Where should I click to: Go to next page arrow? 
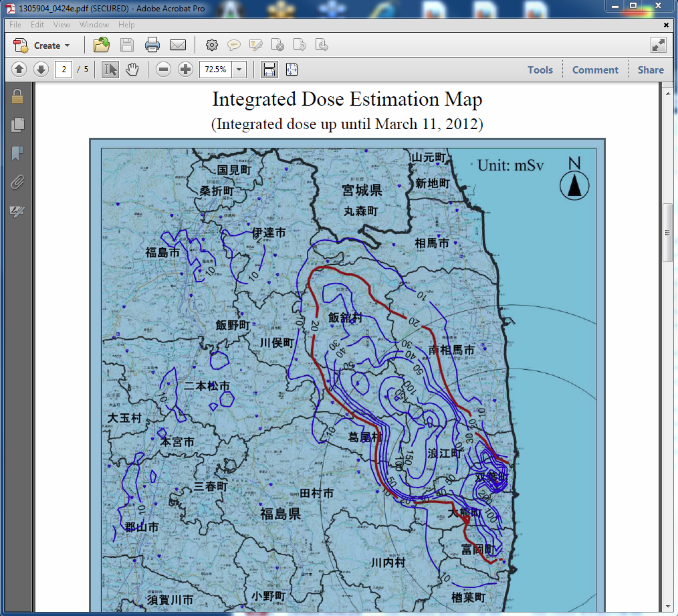tap(41, 69)
